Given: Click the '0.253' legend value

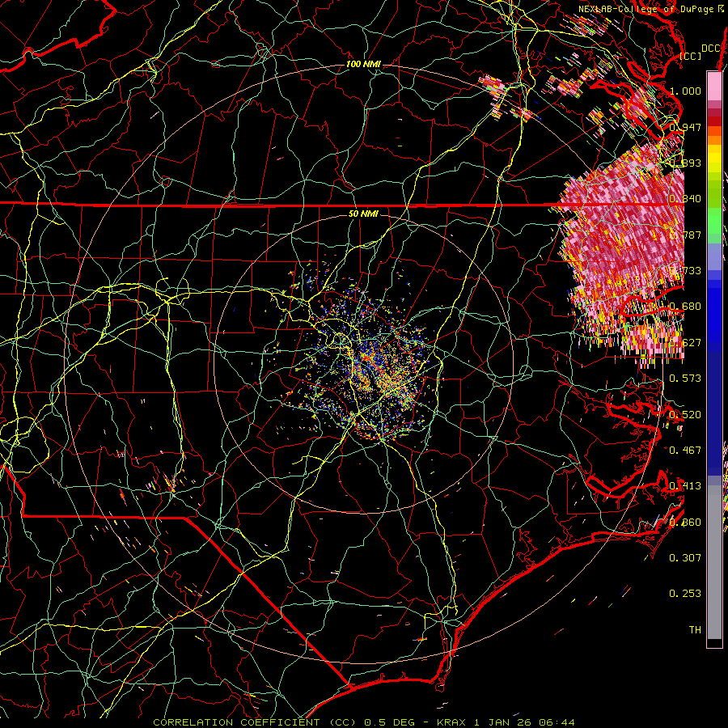Looking at the screenshot, I should pos(685,594).
